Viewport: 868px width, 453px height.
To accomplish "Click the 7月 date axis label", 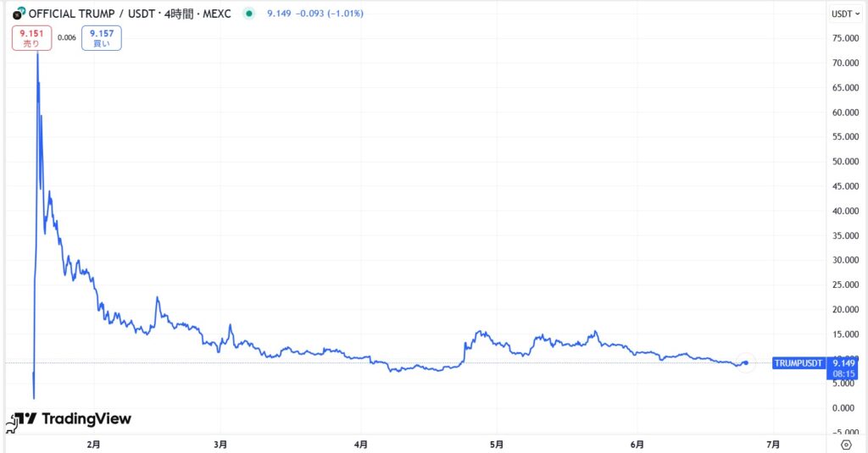I will click(x=773, y=445).
